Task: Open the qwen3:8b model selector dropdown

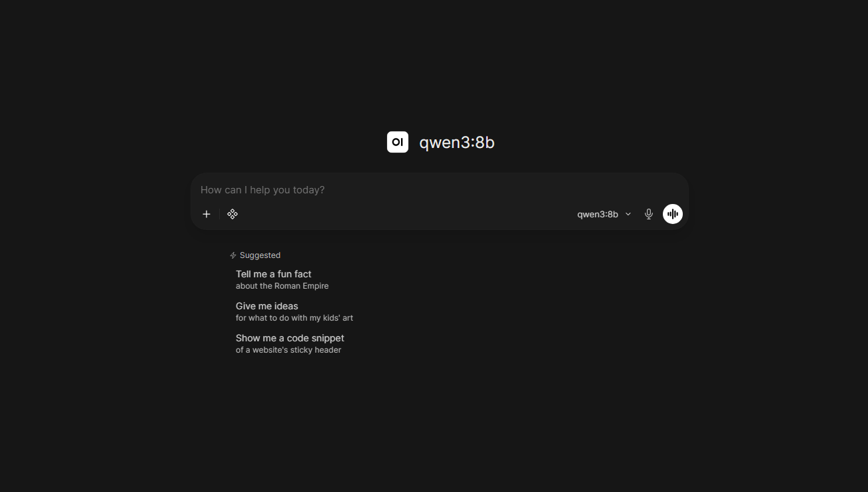Action: [x=604, y=214]
